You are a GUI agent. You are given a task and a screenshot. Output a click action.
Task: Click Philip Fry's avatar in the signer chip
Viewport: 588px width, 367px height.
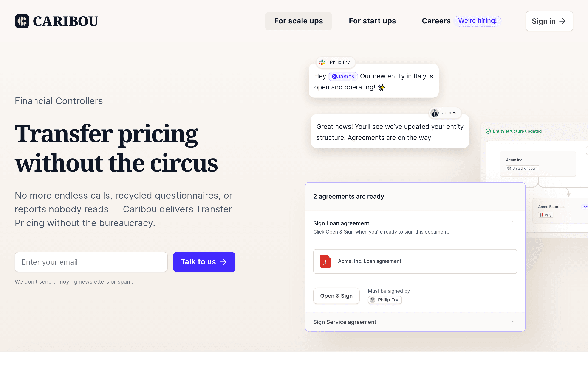click(x=373, y=300)
